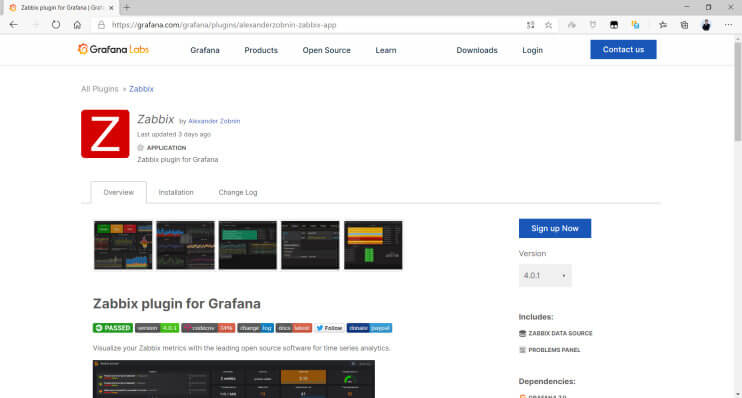742x398 pixels.
Task: Click the browser refresh icon
Action: click(56, 25)
